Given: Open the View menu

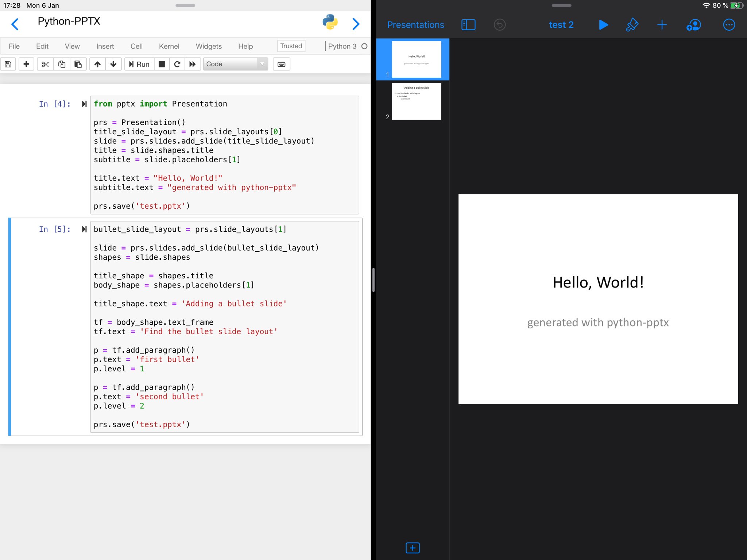Looking at the screenshot, I should (72, 46).
